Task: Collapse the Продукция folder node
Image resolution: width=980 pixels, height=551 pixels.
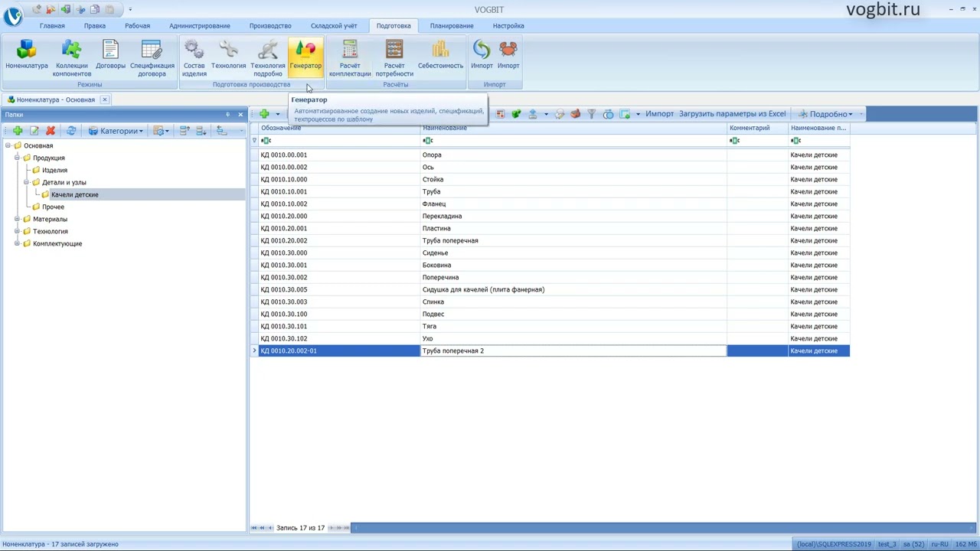Action: [x=17, y=158]
